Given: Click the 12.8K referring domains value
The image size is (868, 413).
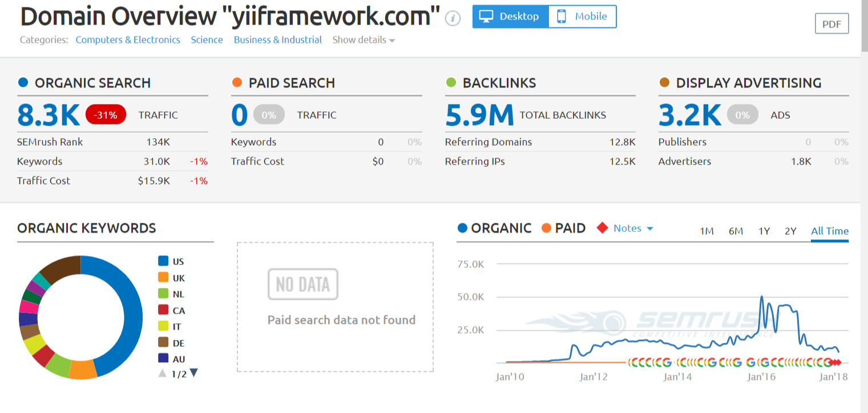Looking at the screenshot, I should [x=622, y=142].
